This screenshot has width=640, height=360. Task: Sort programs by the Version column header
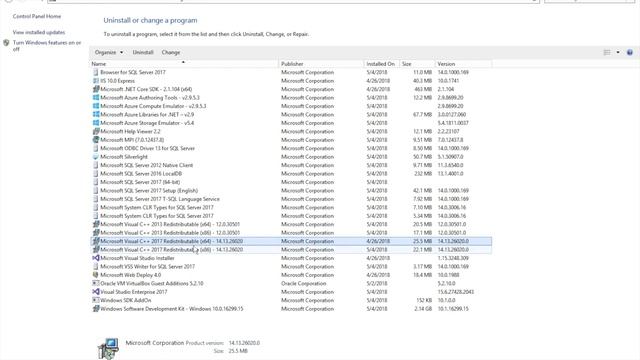464,64
